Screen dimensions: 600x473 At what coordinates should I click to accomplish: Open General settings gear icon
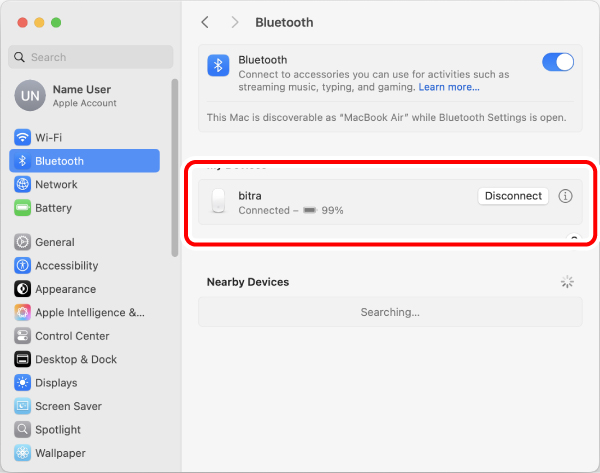(x=22, y=242)
